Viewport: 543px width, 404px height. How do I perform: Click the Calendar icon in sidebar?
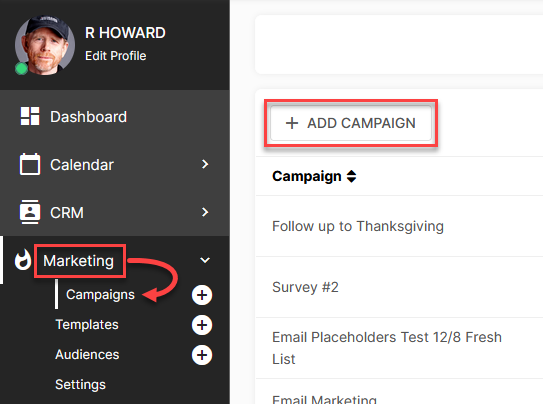(30, 164)
